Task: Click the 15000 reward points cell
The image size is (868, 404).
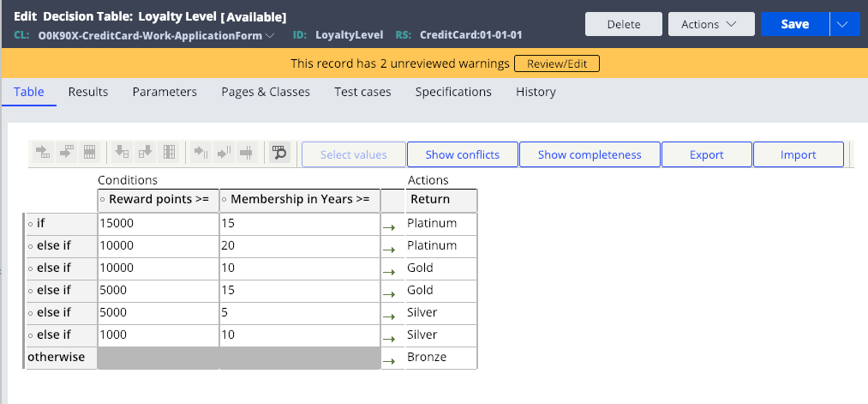Action: click(x=159, y=224)
